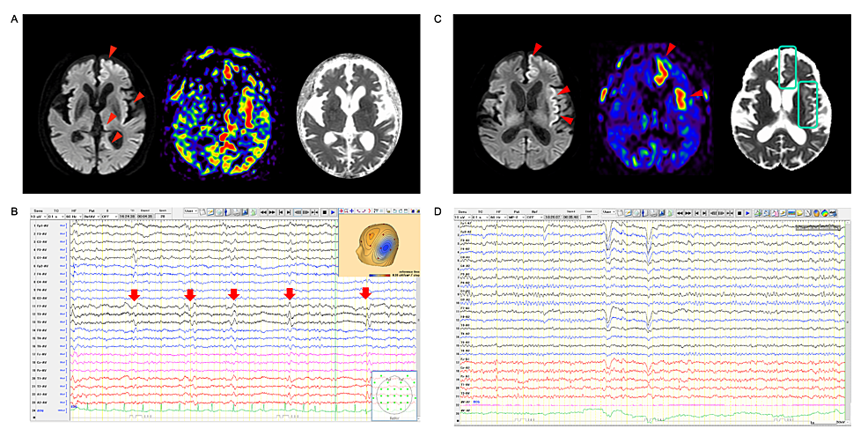
Task: Click the rainbow topography map icon in panel D
Action: point(826,213)
